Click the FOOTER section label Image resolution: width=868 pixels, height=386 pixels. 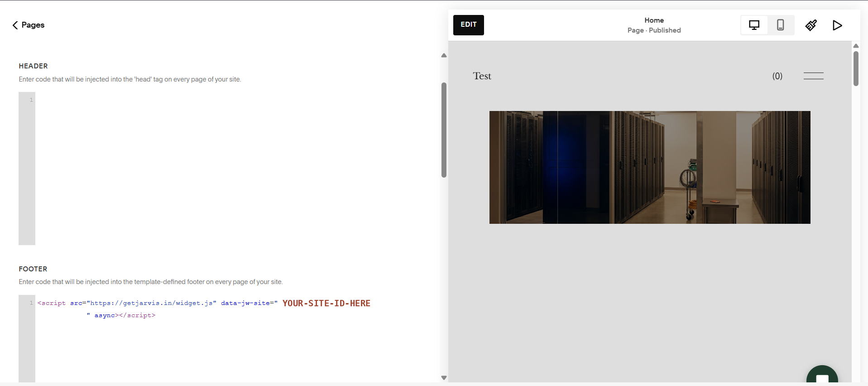(x=33, y=269)
